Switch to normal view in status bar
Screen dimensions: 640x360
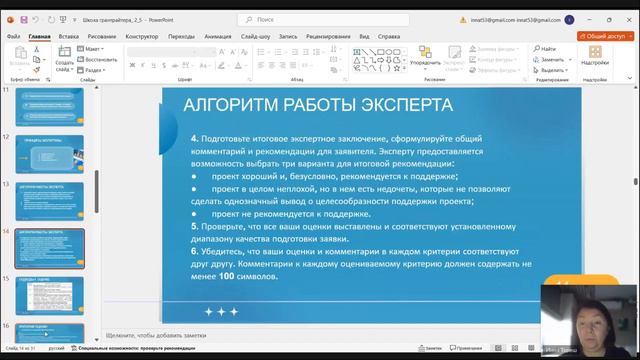[x=498, y=348]
